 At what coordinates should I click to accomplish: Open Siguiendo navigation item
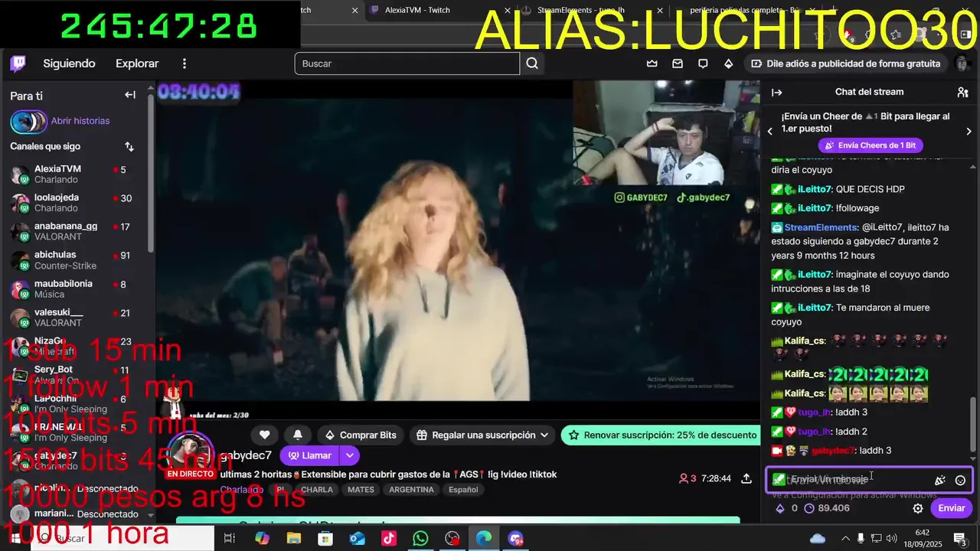tap(69, 64)
